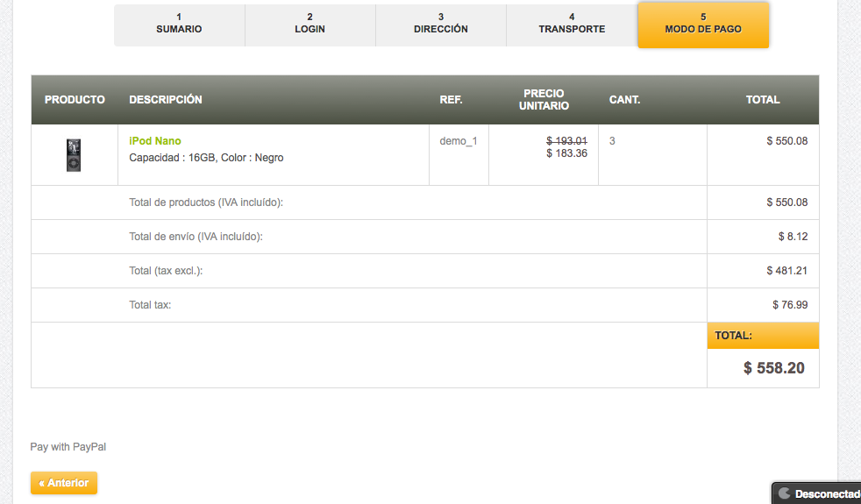Viewport: 861px width, 504px height.
Task: Click the tax-excluded amount $ 481.21
Action: (x=786, y=271)
